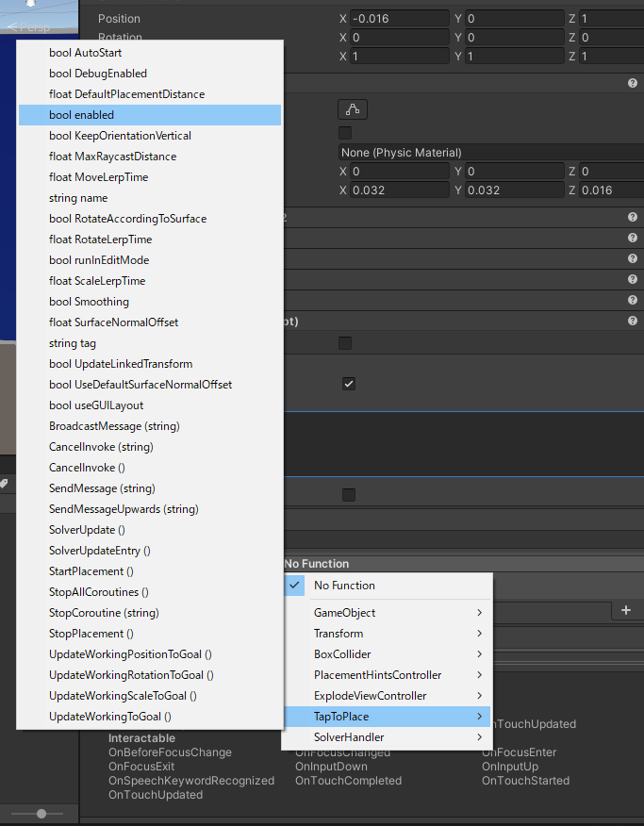Image resolution: width=644 pixels, height=826 pixels.
Task: Select float DefaultPlacementDistance
Action: (x=150, y=94)
